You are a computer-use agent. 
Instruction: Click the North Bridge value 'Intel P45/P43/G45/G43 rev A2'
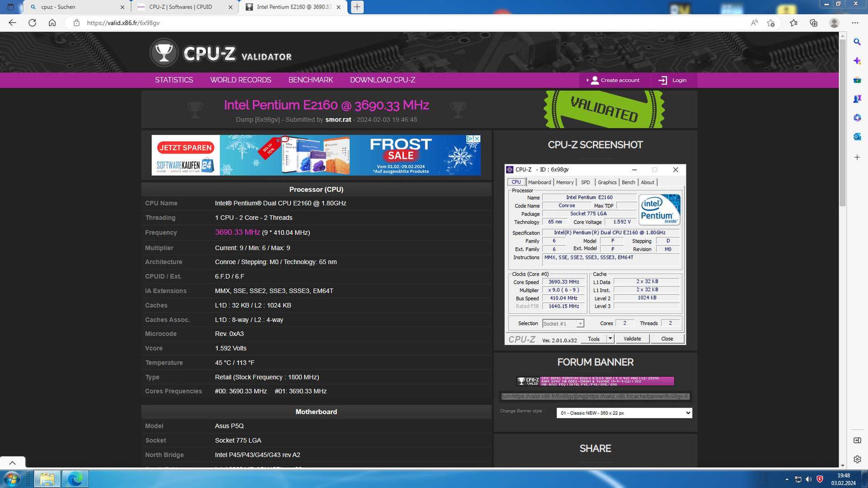(257, 455)
